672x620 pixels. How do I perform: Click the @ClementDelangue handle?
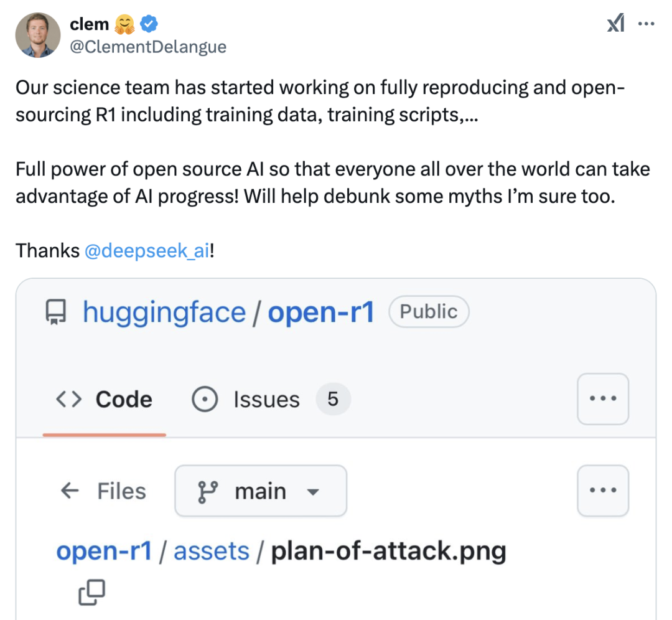(x=148, y=47)
